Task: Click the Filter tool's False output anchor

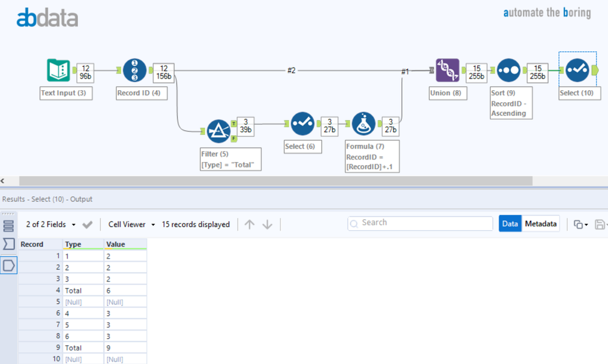Action: point(234,138)
